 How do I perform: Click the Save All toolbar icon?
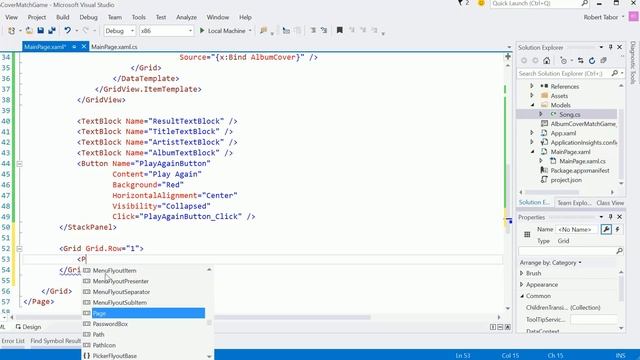(x=52, y=31)
